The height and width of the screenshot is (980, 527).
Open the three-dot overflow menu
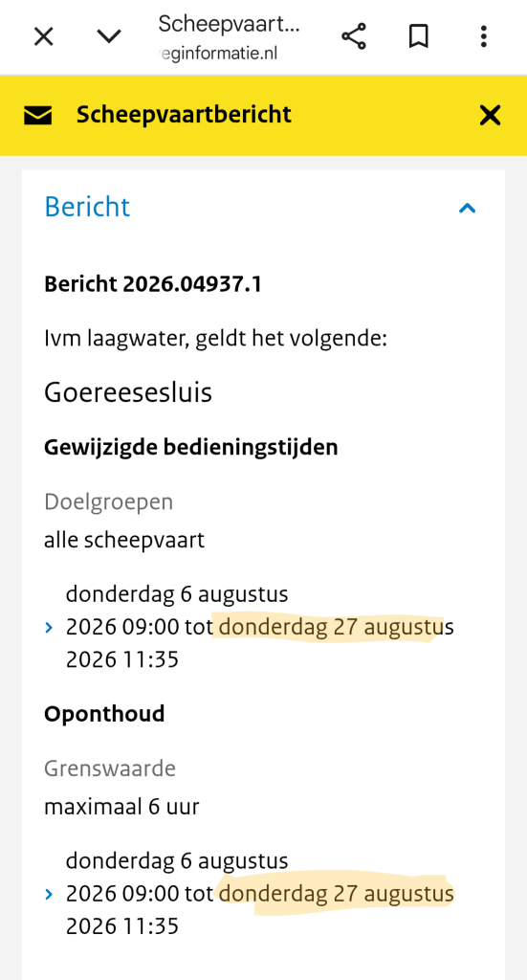[x=483, y=36]
